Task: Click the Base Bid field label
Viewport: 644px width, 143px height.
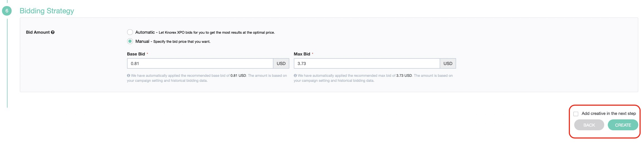Action: pos(136,54)
